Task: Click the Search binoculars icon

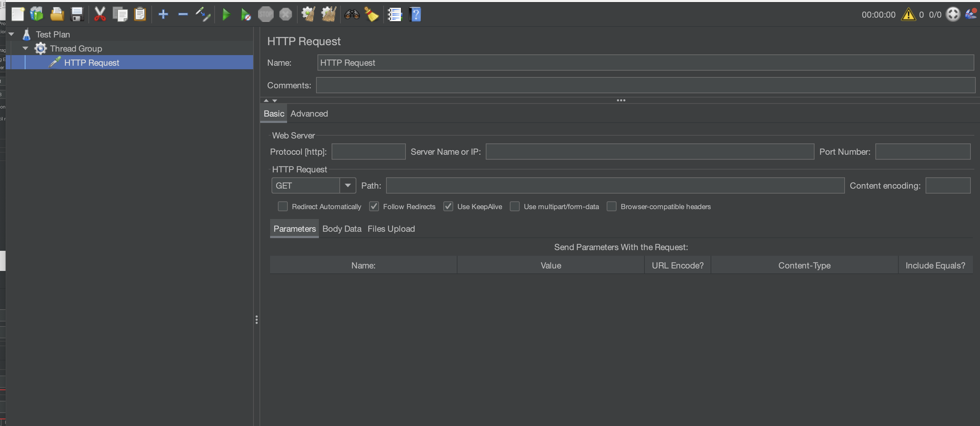Action: [351, 14]
